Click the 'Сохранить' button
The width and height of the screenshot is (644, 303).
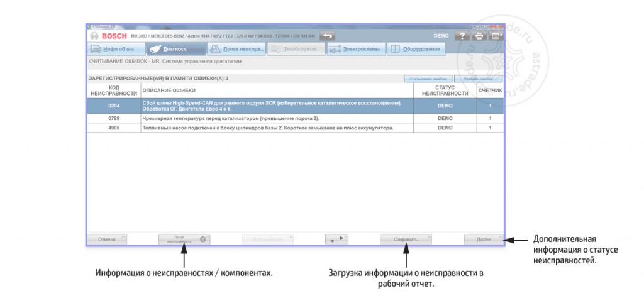pos(406,240)
